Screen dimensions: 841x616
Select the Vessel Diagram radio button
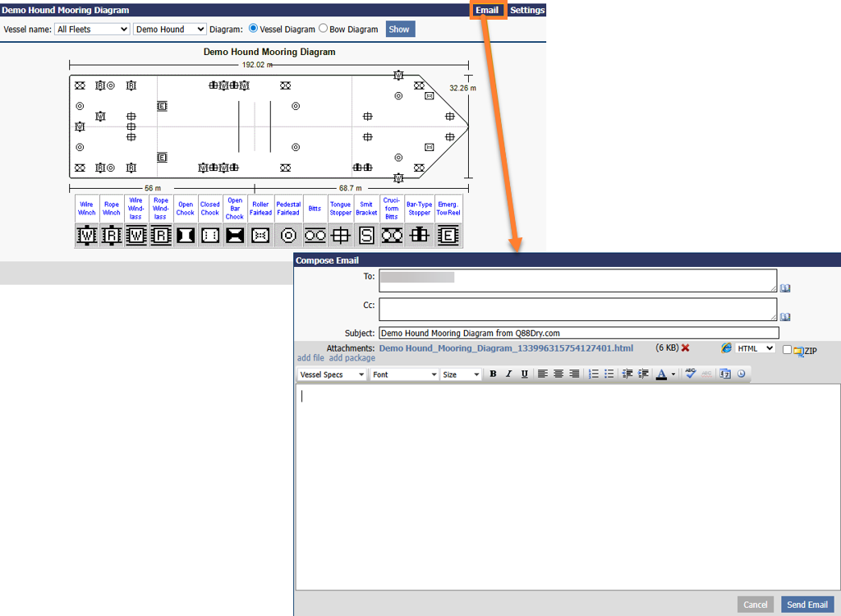point(253,29)
